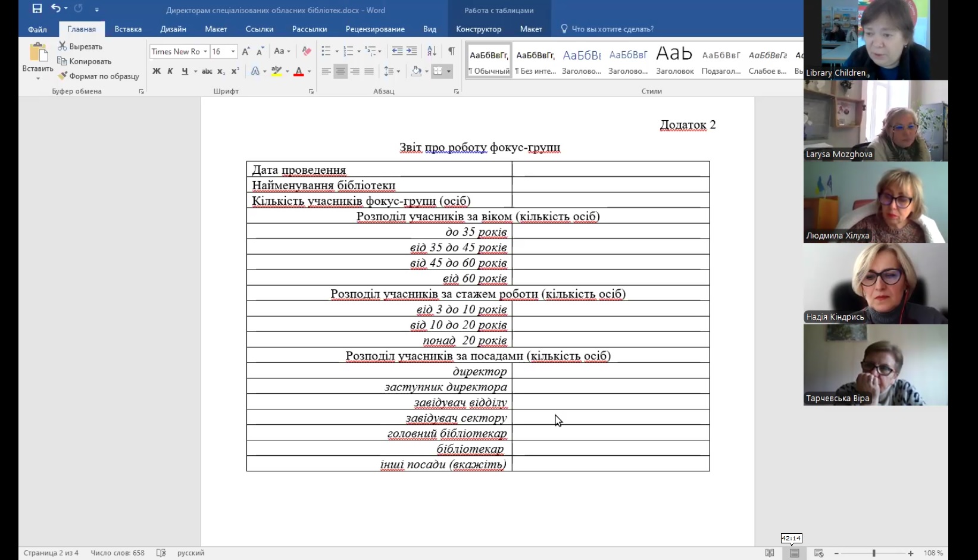This screenshot has height=560, width=978.
Task: Zoom out with the minus button
Action: (x=836, y=553)
